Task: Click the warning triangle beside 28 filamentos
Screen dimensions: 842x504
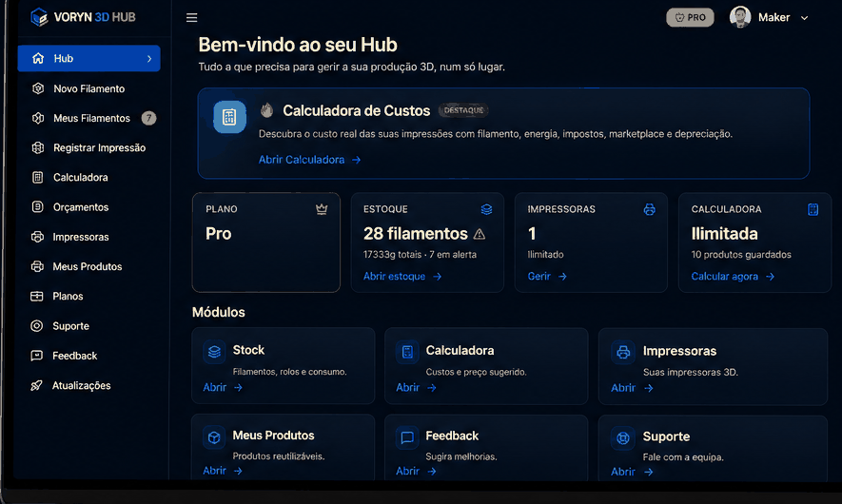Action: [x=480, y=234]
